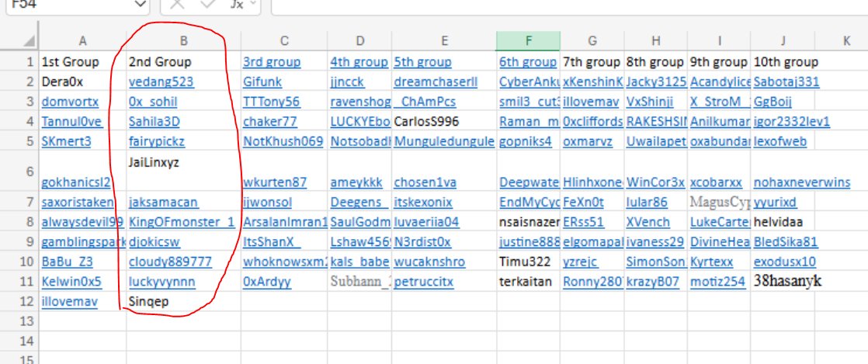Select the Sinqep cell
Screen dimensions: 868x364
point(184,301)
